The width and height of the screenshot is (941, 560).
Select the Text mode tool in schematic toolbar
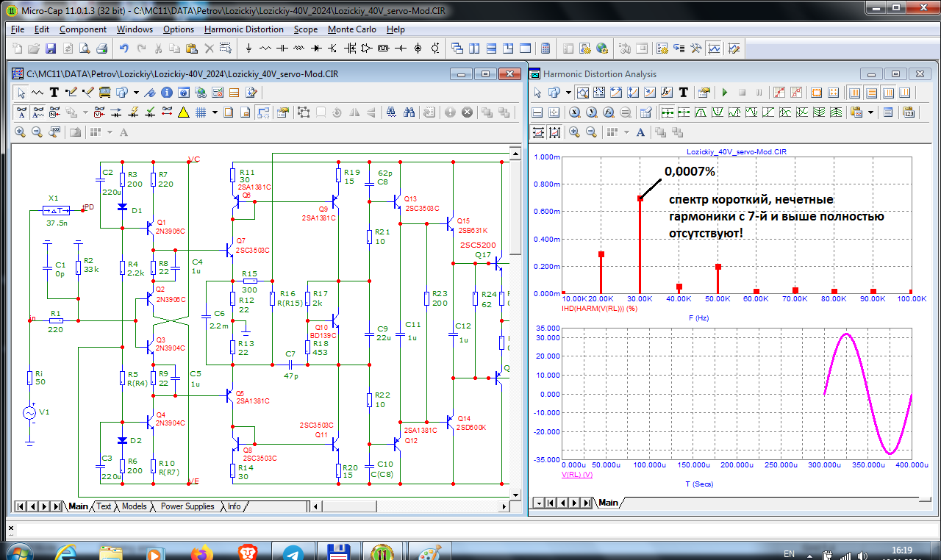(54, 93)
